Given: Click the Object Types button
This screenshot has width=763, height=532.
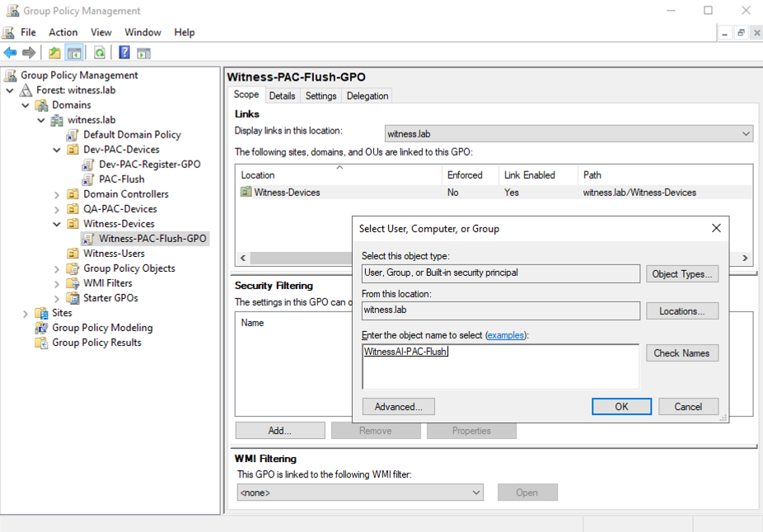Looking at the screenshot, I should pos(682,273).
